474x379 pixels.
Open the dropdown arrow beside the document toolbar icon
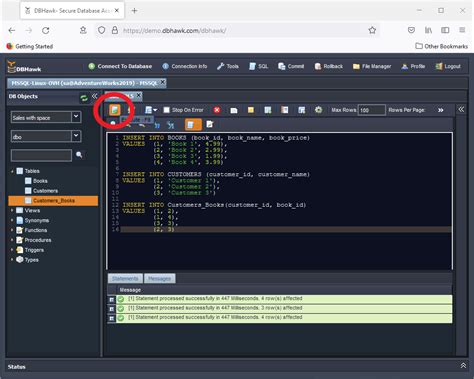pos(155,110)
